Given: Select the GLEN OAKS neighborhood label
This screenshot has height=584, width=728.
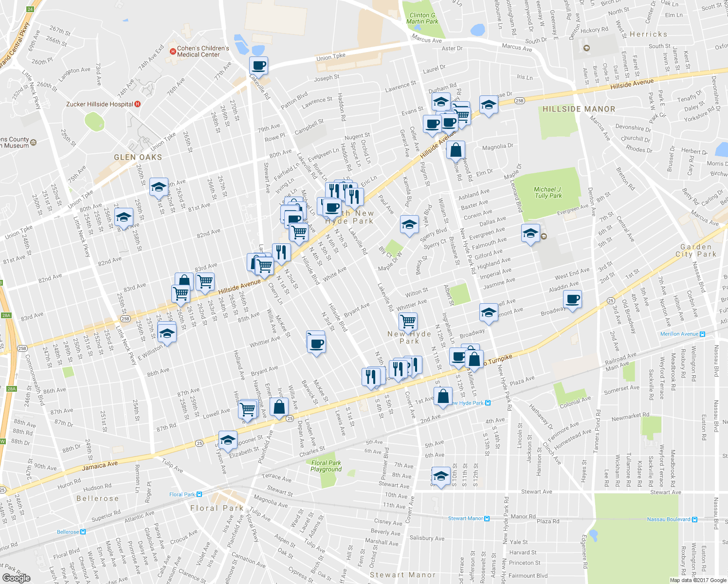Looking at the screenshot, I should click(x=138, y=157).
